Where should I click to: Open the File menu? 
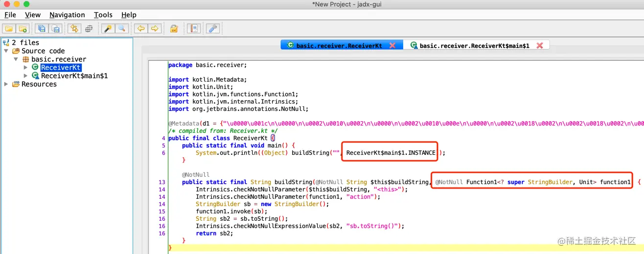[10, 15]
